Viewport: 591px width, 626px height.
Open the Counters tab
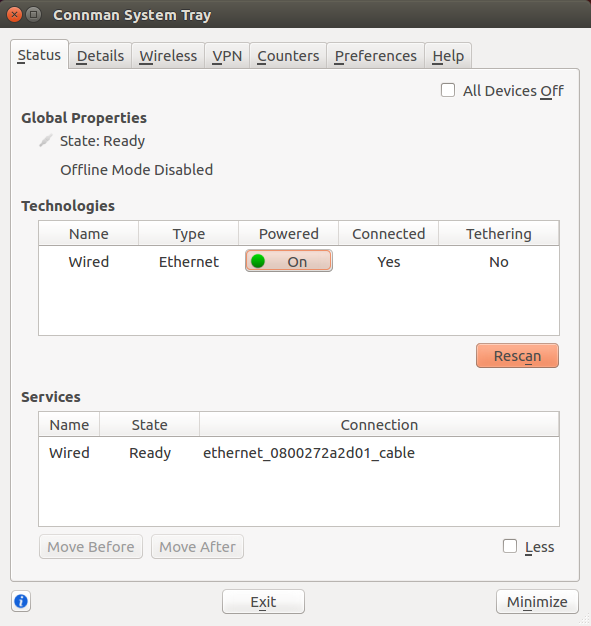pos(288,56)
